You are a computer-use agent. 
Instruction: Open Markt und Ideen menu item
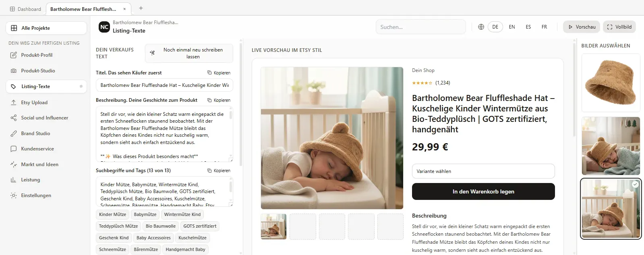click(39, 165)
